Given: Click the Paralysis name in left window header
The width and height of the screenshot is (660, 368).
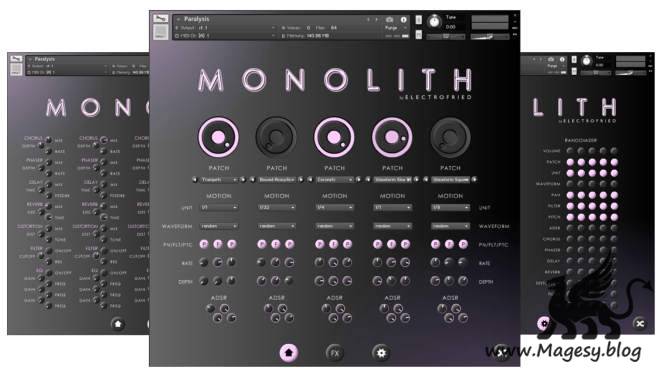Looking at the screenshot, I should 45,59.
